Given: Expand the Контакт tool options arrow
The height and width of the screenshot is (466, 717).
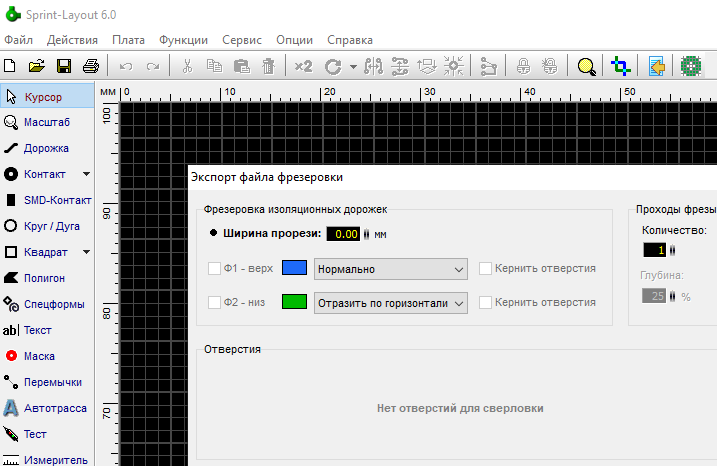Looking at the screenshot, I should 86,174.
